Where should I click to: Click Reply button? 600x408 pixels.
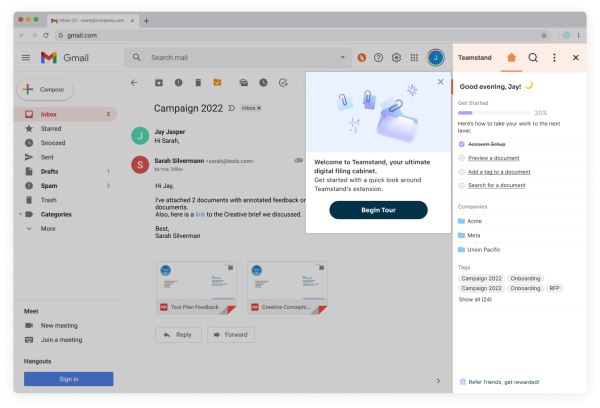tap(178, 335)
